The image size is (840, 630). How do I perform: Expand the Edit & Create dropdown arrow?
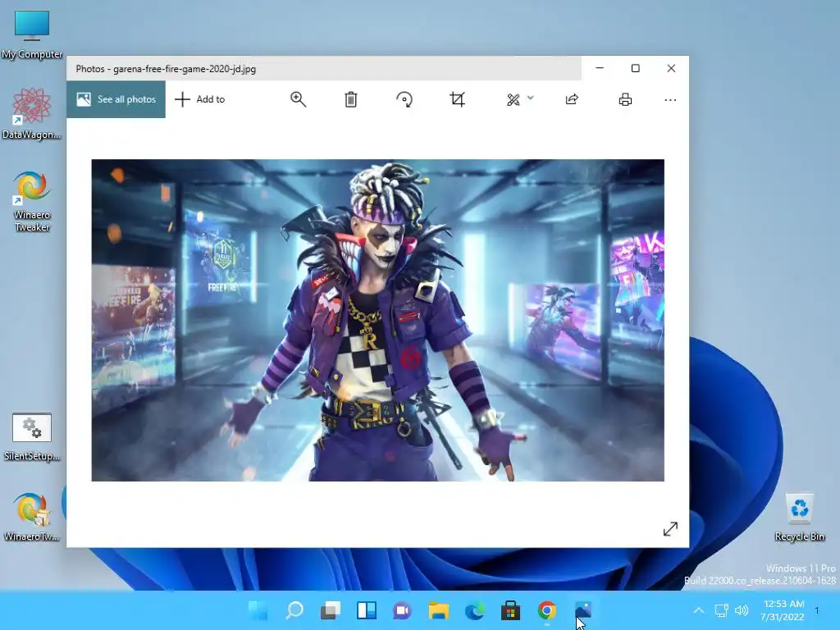coord(531,98)
